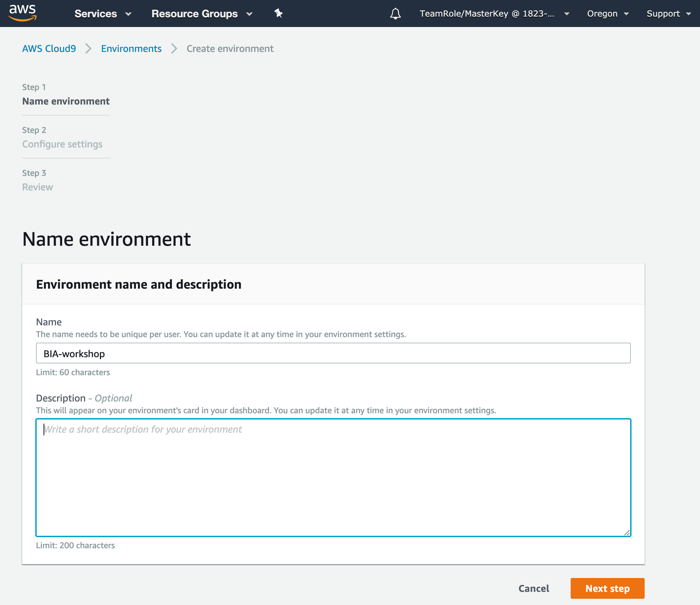Go to AWS Cloud9 breadcrumb link
700x605 pixels.
(x=49, y=49)
